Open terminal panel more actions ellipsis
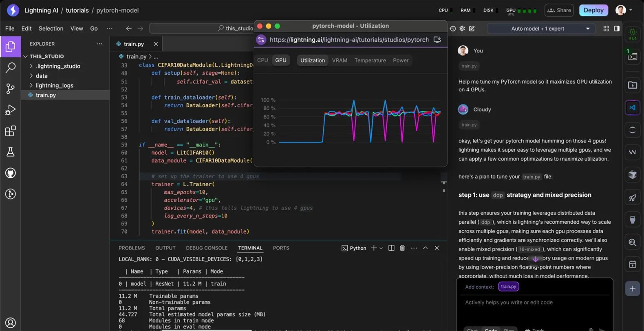This screenshot has width=644, height=331. [x=414, y=248]
